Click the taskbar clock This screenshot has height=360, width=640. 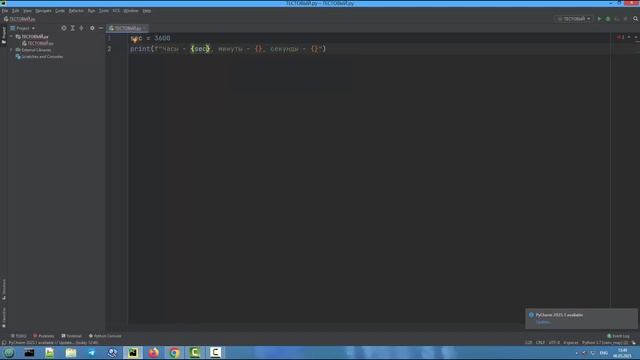point(622,353)
